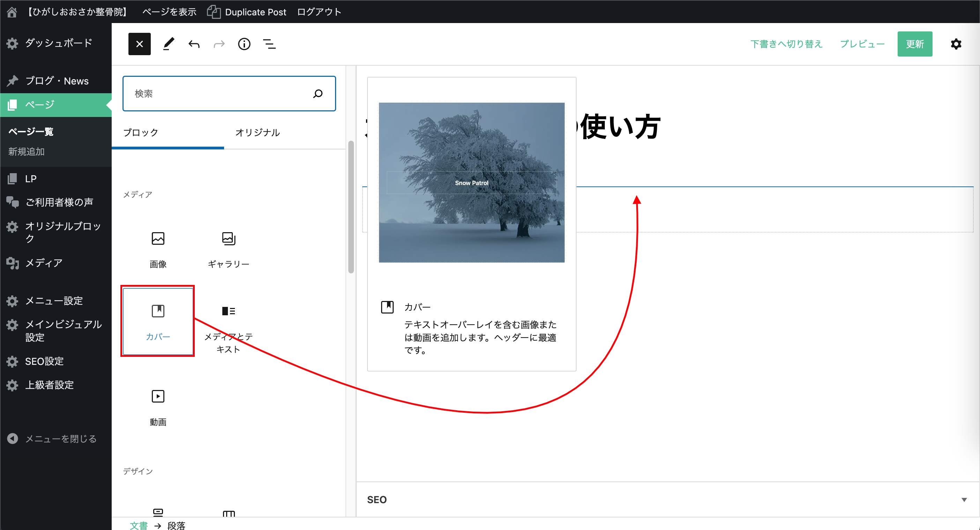This screenshot has width=980, height=530.
Task: Close the block inserter with X button
Action: 139,44
